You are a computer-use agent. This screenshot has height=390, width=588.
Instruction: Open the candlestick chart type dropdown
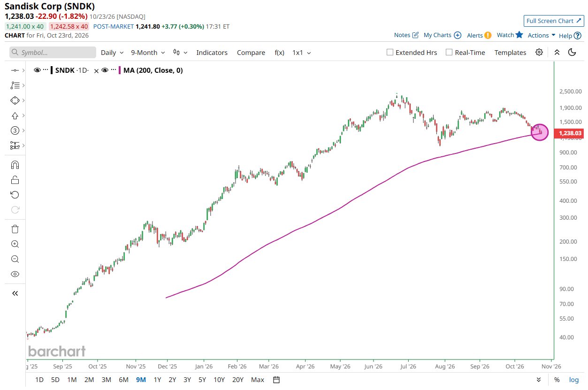(180, 53)
